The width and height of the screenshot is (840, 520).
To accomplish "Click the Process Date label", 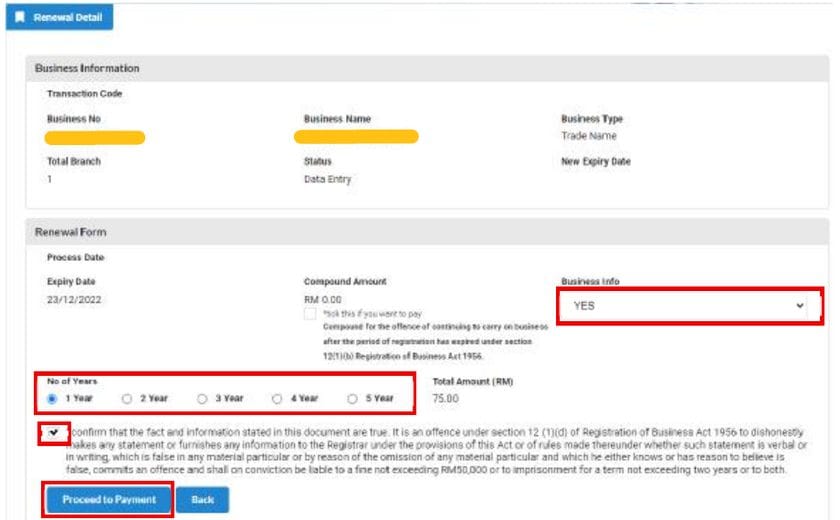I will [x=76, y=258].
